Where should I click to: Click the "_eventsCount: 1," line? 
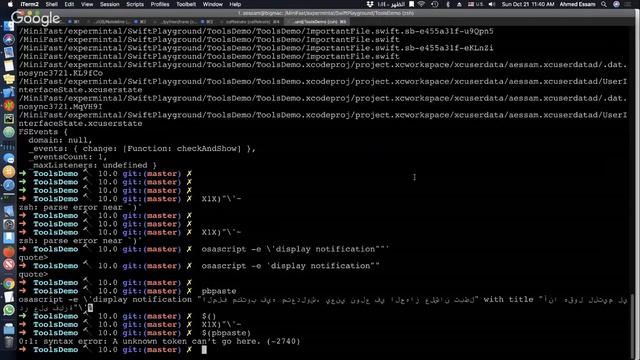pyautogui.click(x=68, y=157)
